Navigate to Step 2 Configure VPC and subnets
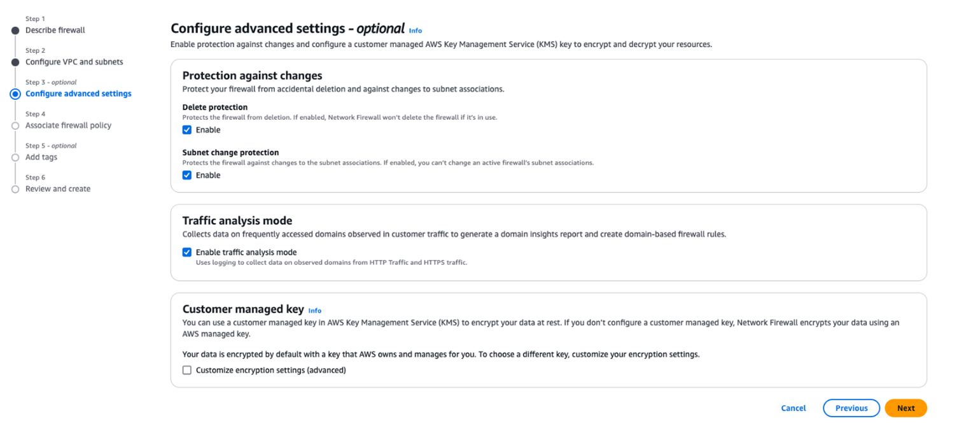 (x=74, y=62)
